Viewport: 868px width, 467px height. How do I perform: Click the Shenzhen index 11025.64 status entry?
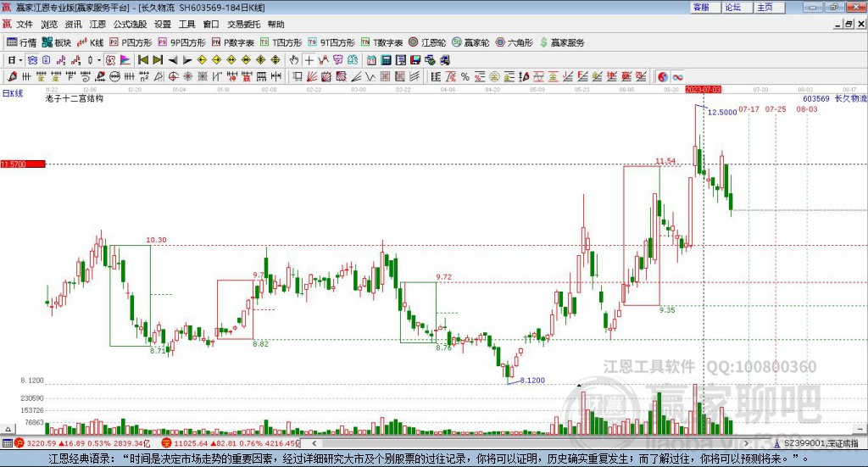(x=231, y=443)
